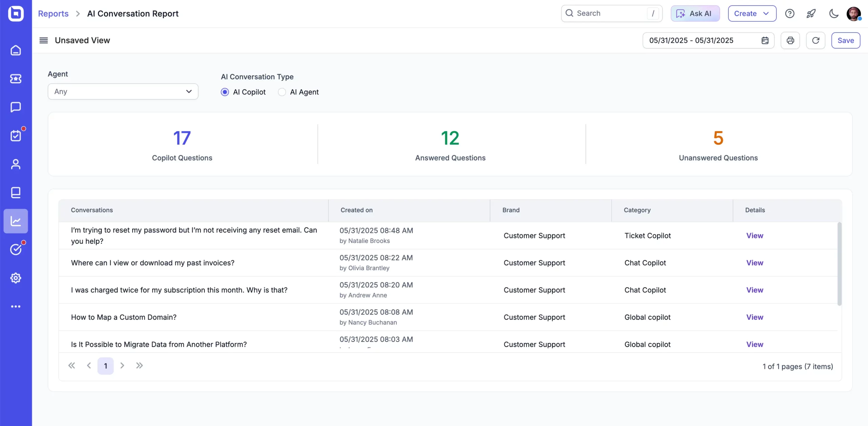Click the Ticket Copilot category cell
The image size is (868, 426).
[x=648, y=236]
